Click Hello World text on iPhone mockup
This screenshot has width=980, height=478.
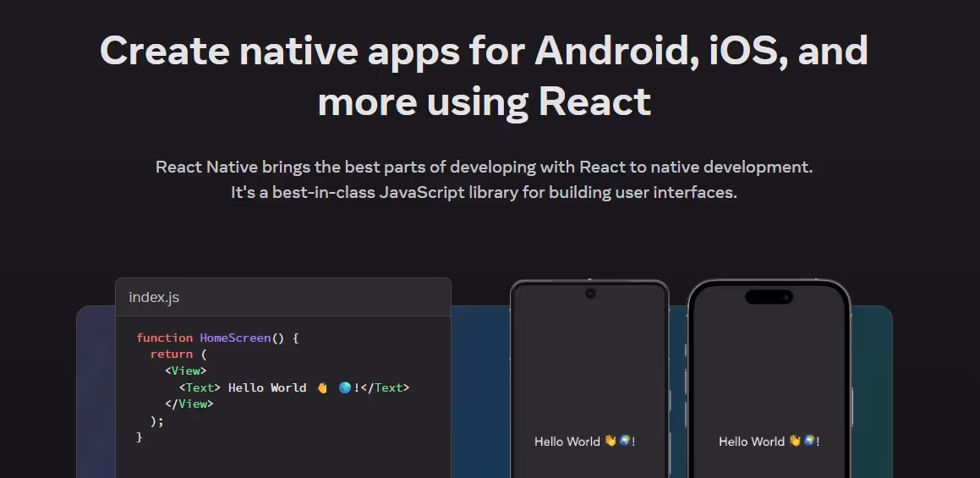[769, 441]
